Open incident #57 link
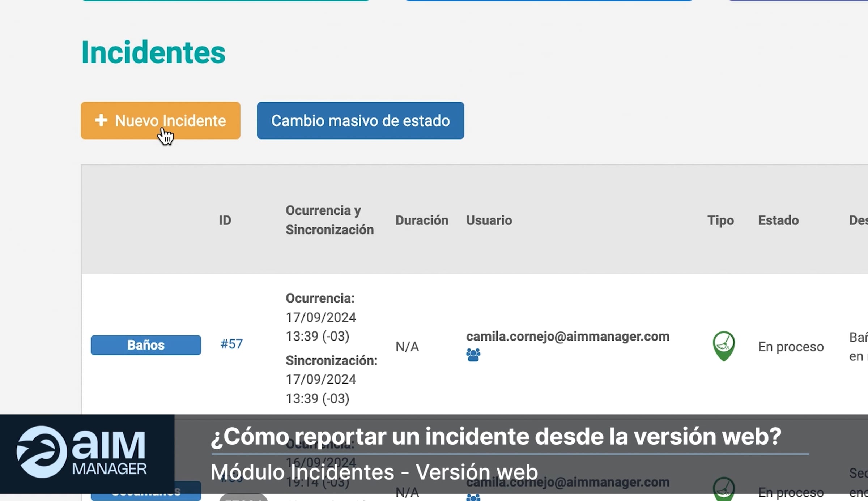The width and height of the screenshot is (868, 501). pyautogui.click(x=231, y=344)
